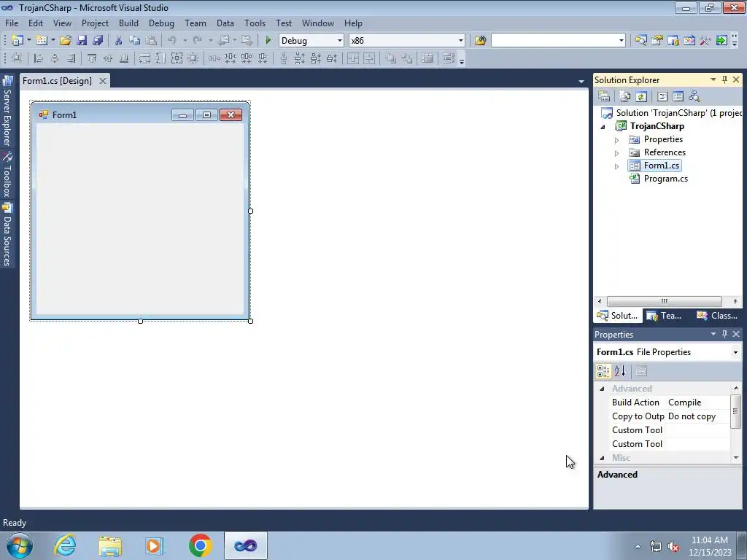
Task: Expand the Form1.cs node arrow
Action: [x=616, y=167]
